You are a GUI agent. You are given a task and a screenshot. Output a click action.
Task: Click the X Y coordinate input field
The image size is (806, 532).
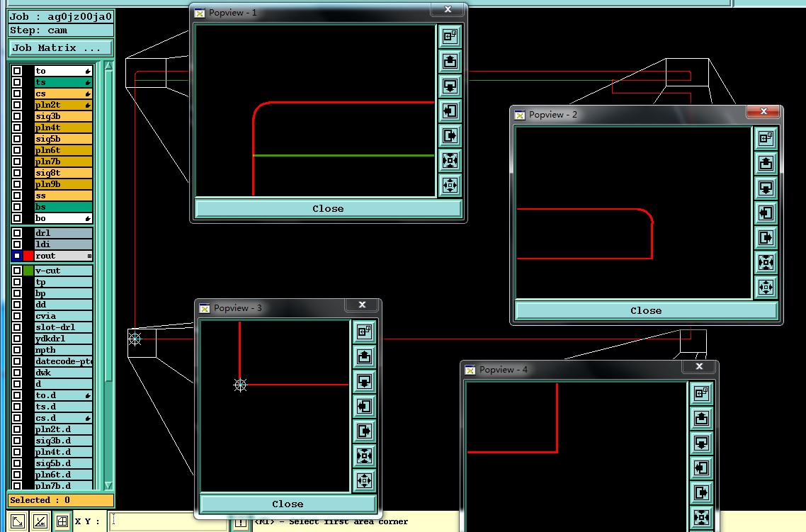[x=169, y=521]
